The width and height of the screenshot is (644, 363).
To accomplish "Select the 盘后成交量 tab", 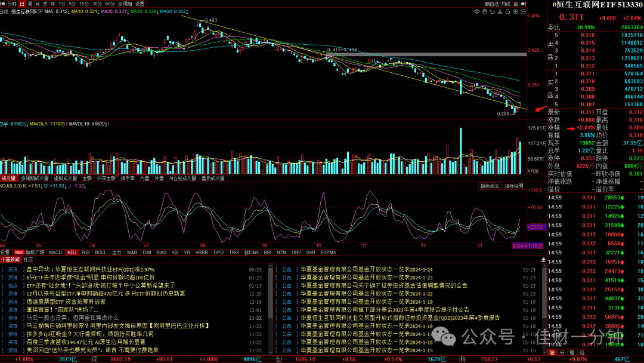I will click(213, 179).
